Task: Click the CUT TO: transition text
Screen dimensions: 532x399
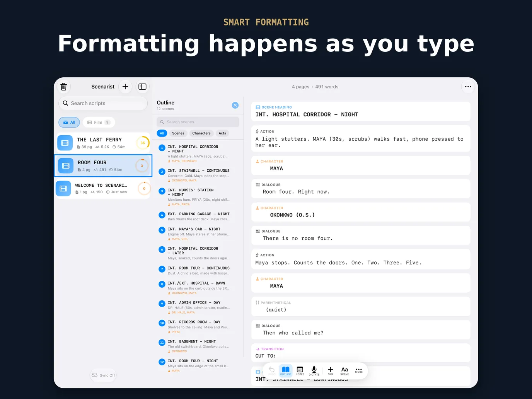Action: tap(266, 356)
